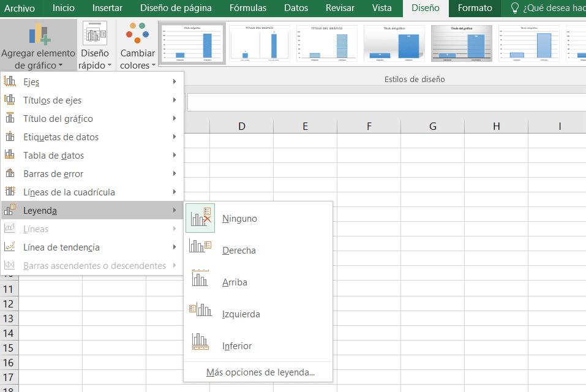Screen dimensions: 586x392
Task: Click the Barras de error icon
Action: (10, 173)
